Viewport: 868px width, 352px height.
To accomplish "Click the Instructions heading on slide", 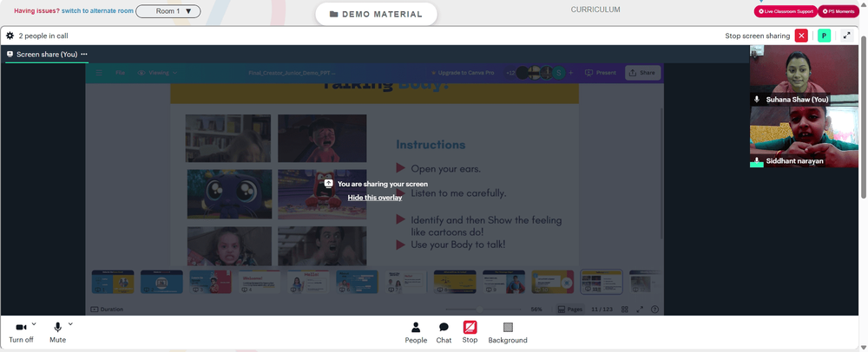I will tap(431, 145).
